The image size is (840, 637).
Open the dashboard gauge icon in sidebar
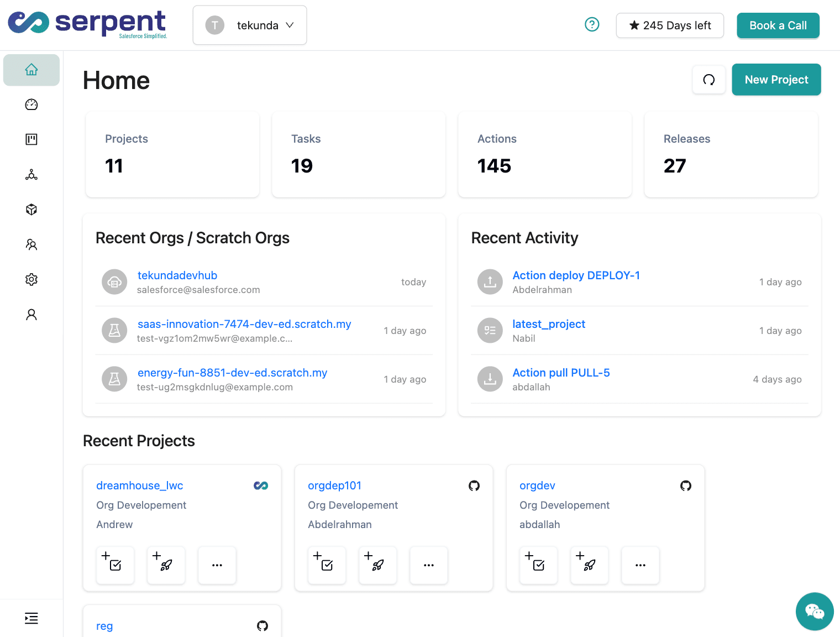32,105
